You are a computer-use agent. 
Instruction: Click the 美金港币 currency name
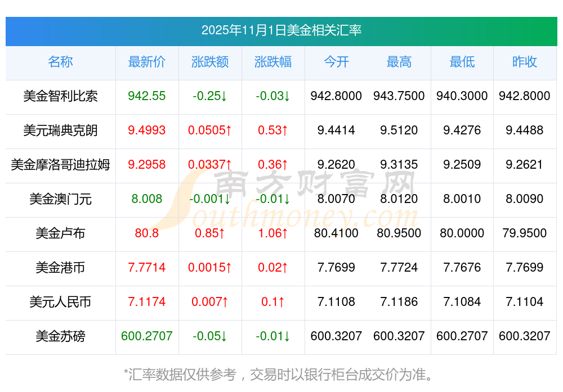click(60, 268)
